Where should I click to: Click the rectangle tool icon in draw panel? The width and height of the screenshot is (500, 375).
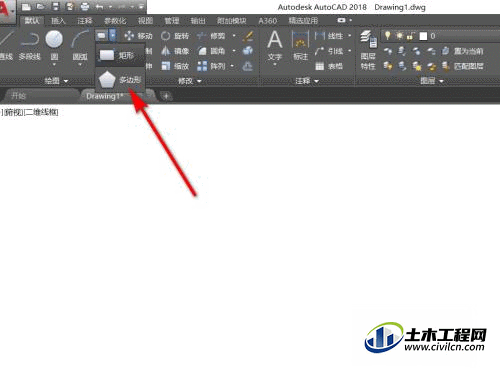102,35
